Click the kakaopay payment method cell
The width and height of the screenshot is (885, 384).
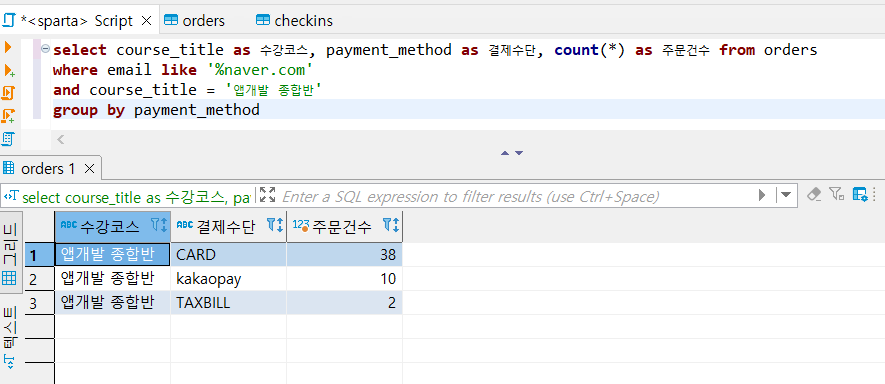click(x=229, y=279)
